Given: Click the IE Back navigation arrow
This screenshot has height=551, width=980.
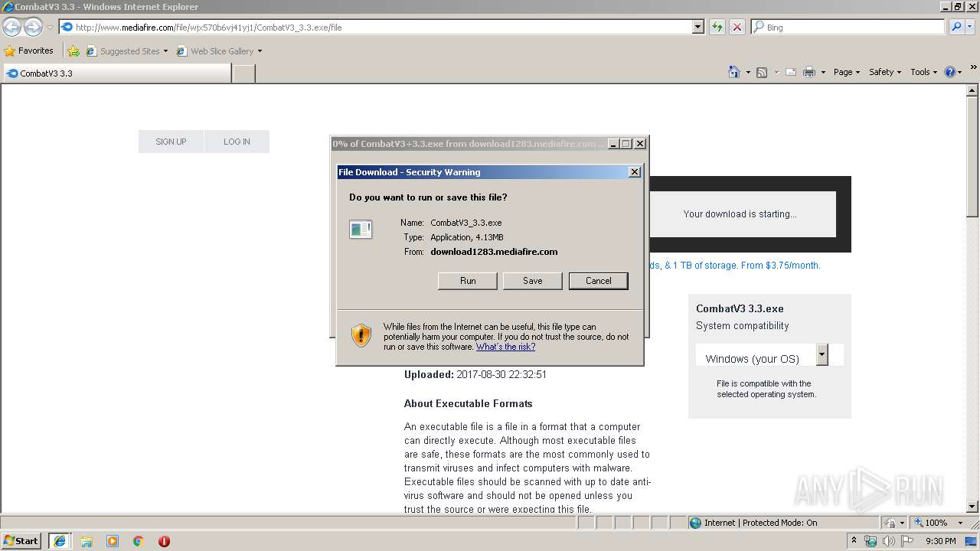Looking at the screenshot, I should tap(11, 28).
